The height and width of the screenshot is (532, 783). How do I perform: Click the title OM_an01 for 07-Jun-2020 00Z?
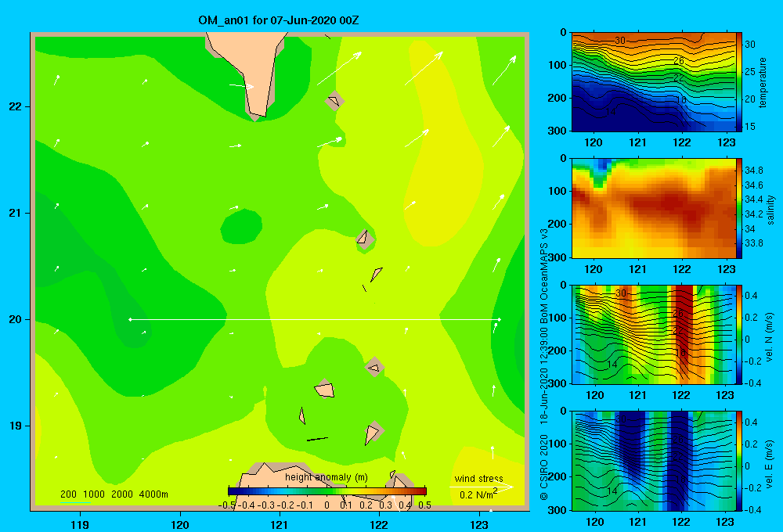point(278,20)
